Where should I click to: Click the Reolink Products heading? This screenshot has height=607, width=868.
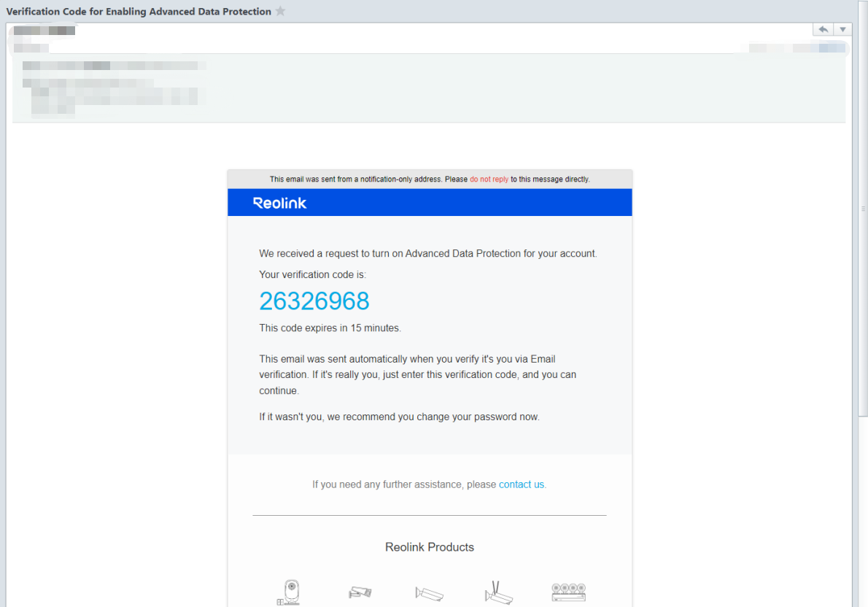pyautogui.click(x=430, y=547)
